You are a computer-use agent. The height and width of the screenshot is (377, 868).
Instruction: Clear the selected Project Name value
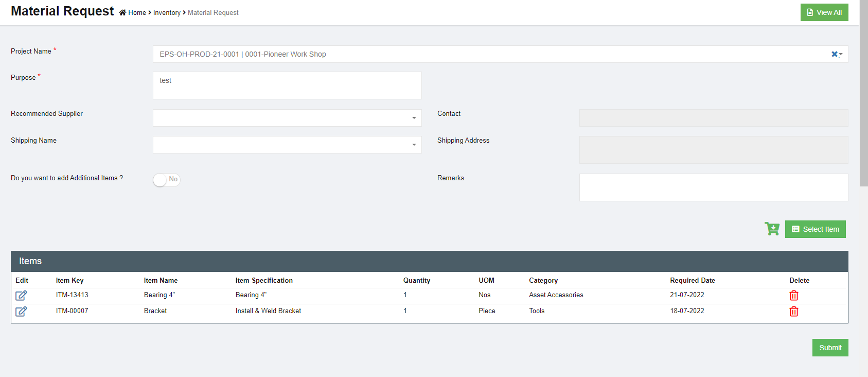pyautogui.click(x=834, y=54)
